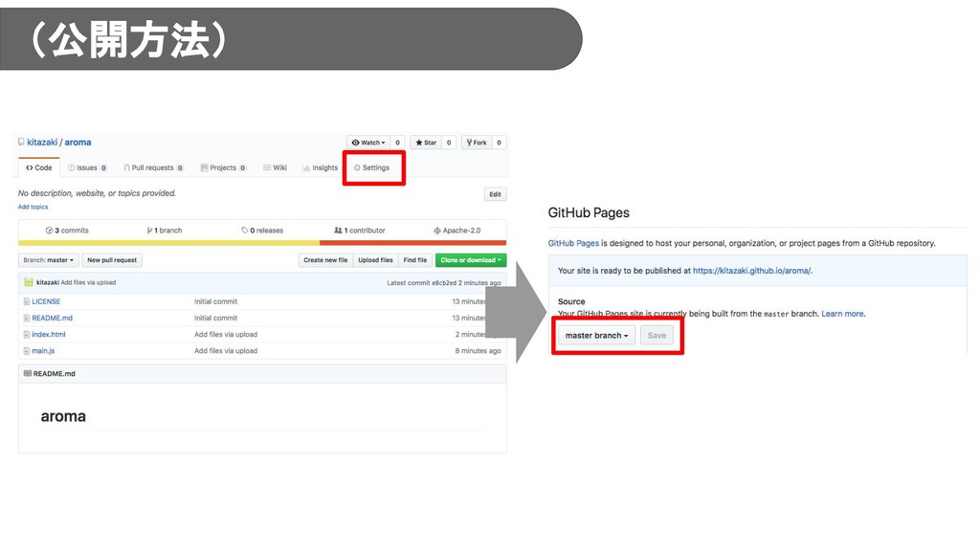Click the New pull request button
This screenshot has width=980, height=551.
pyautogui.click(x=112, y=260)
